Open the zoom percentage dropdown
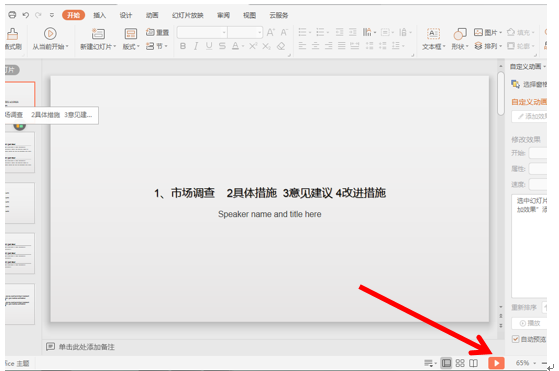The width and height of the screenshot is (559, 371). click(534, 363)
